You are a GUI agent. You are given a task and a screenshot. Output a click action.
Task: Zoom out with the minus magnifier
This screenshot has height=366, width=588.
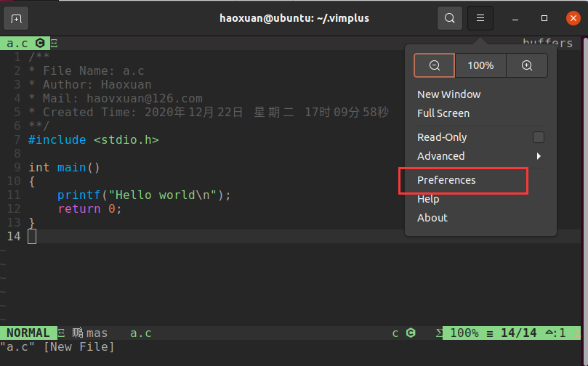[435, 65]
